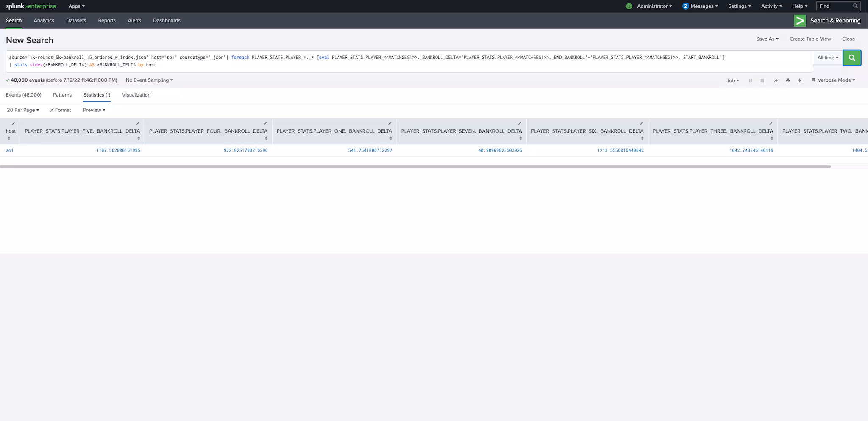Edit the PLAYER_FIVE column with its pencil icon
The width and height of the screenshot is (868, 421).
[x=137, y=124]
